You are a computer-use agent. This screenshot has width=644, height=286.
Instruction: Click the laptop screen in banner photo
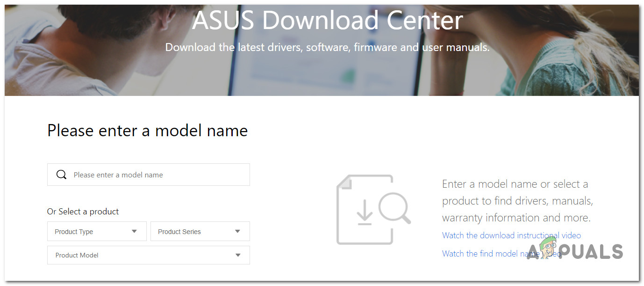(327, 70)
